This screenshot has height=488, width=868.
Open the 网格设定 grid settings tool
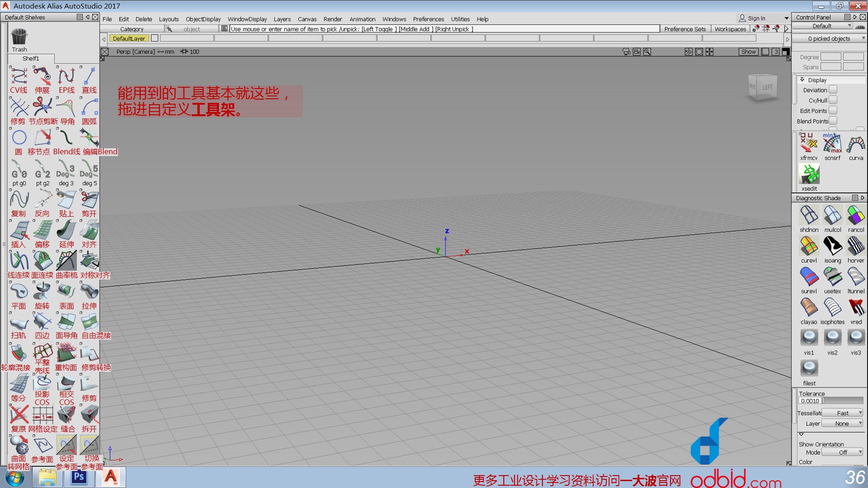click(x=43, y=415)
